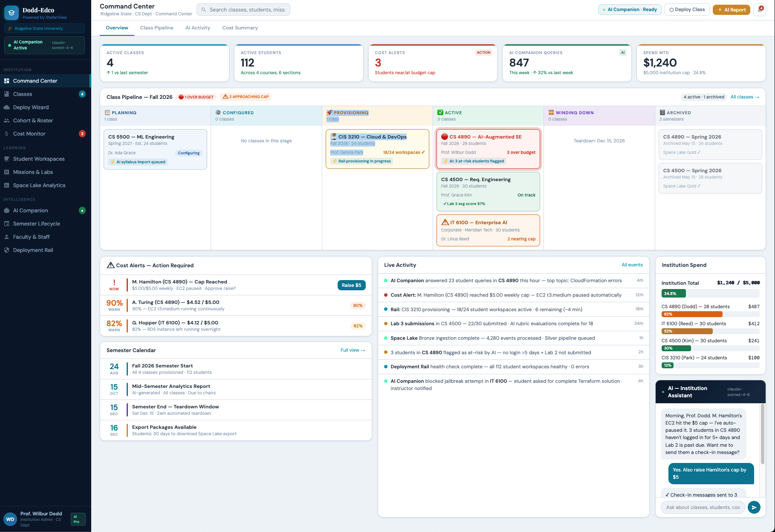
Task: Open the Deploy Wizard sidebar item
Action: coord(31,107)
